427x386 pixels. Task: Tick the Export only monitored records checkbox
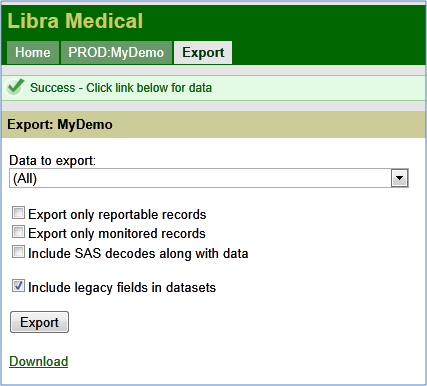click(18, 232)
